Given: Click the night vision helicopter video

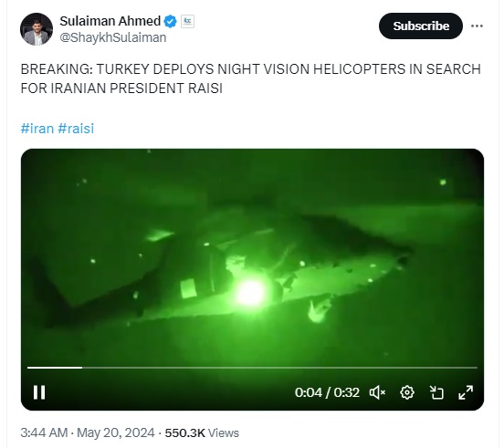Looking at the screenshot, I should [x=252, y=257].
